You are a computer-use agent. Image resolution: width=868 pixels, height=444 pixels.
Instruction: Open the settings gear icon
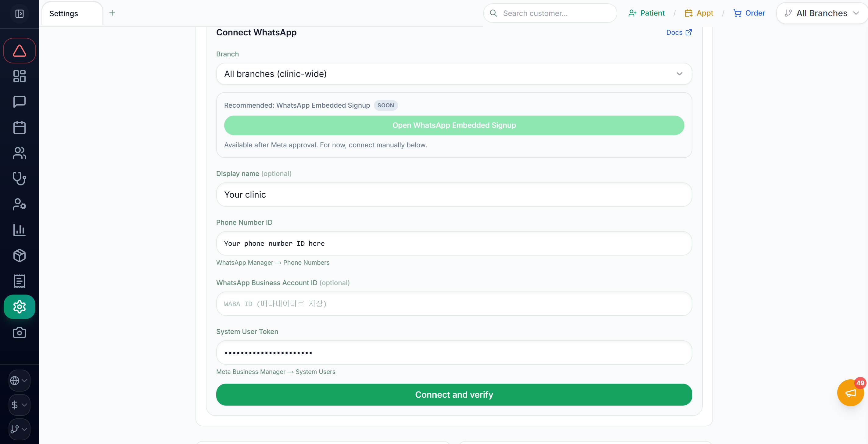20,306
